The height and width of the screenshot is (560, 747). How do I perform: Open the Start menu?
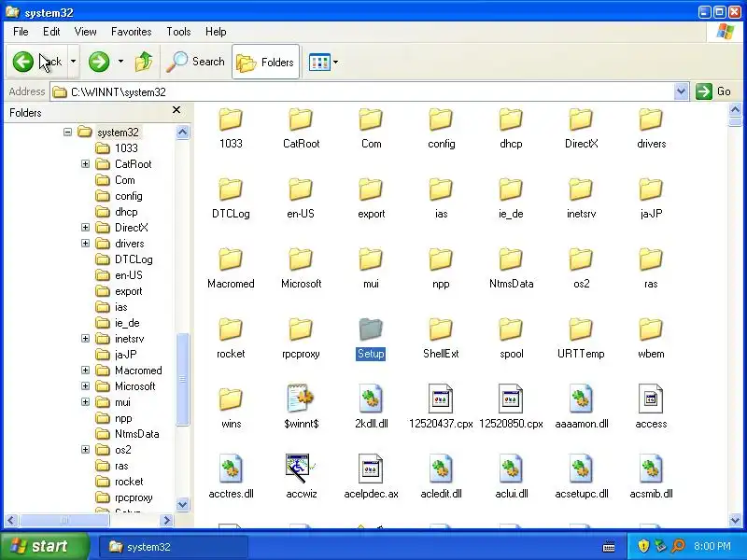click(x=44, y=546)
